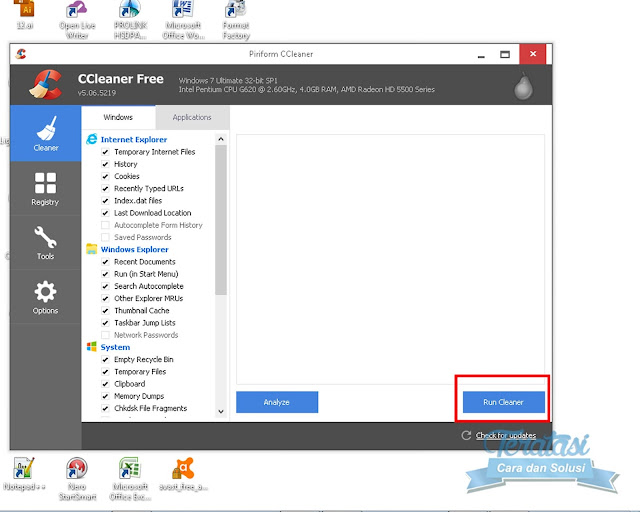This screenshot has height=512, width=640.
Task: Toggle Last Download Location checkbox
Action: 105,213
